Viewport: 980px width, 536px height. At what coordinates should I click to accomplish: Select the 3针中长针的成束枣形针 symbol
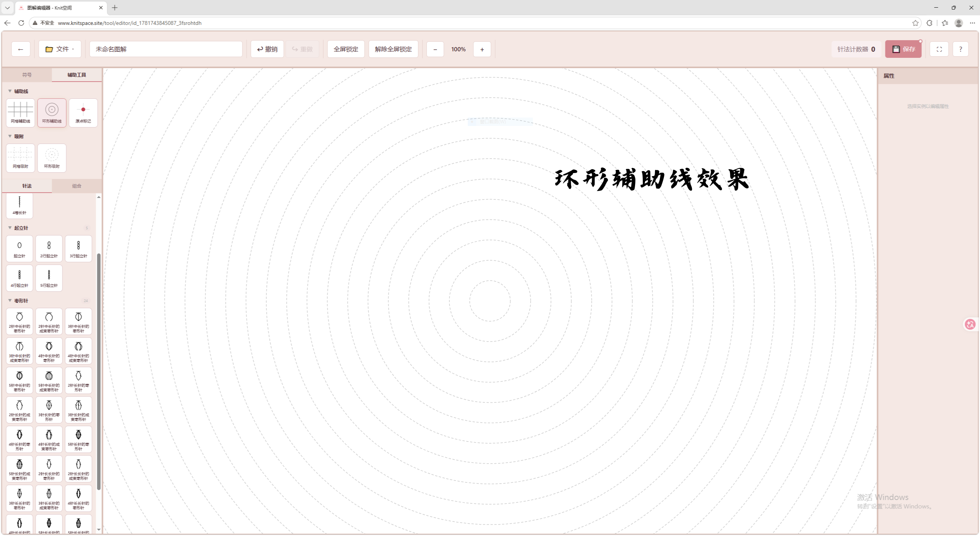click(x=20, y=351)
